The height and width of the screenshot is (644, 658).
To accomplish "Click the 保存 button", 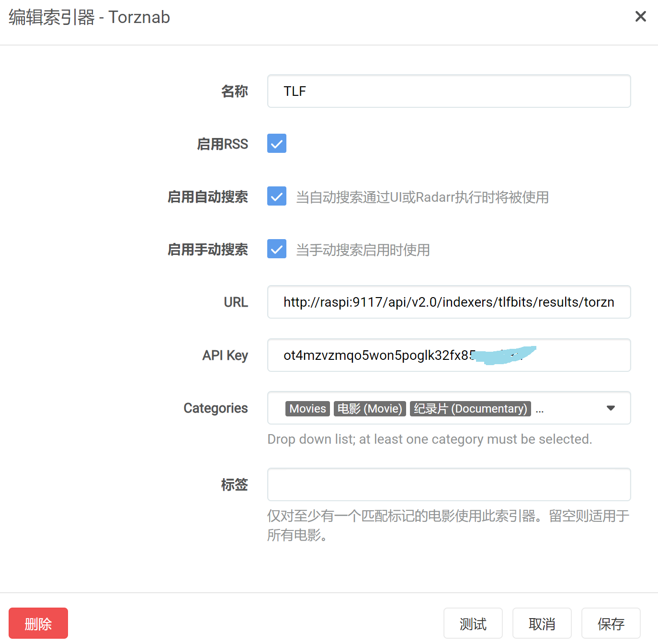I will pyautogui.click(x=611, y=623).
